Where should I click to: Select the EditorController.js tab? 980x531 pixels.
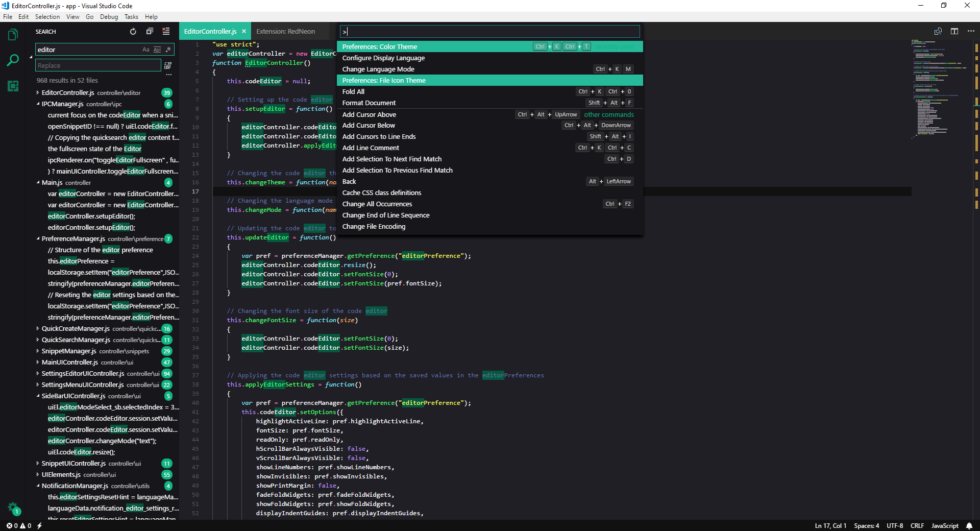point(210,32)
